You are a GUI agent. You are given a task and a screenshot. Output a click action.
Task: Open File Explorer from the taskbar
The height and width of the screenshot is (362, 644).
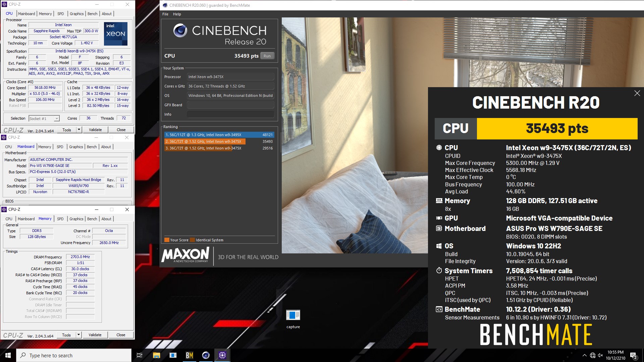(x=156, y=355)
